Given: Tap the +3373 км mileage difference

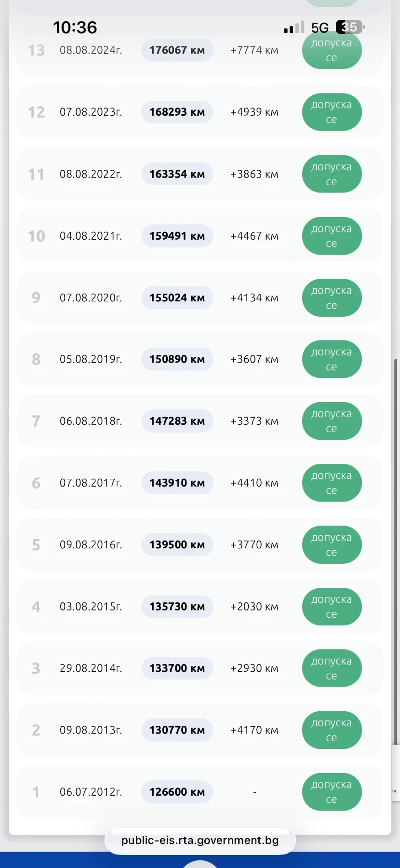Looking at the screenshot, I should point(254,421).
